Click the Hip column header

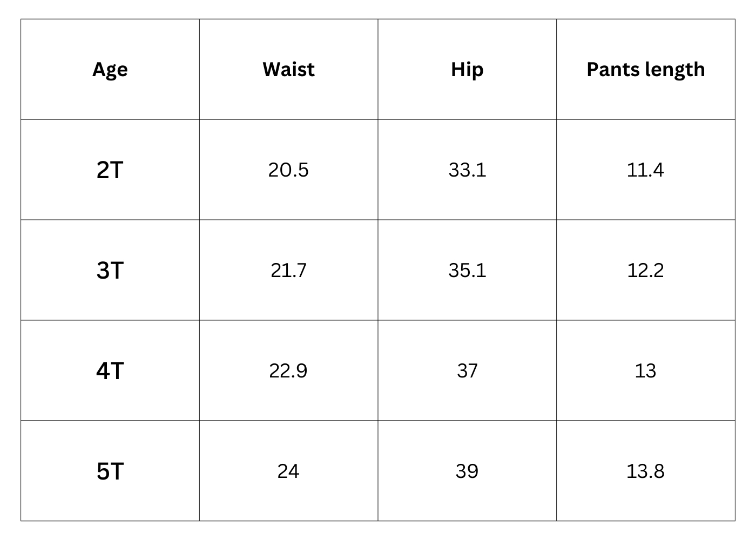click(x=467, y=70)
